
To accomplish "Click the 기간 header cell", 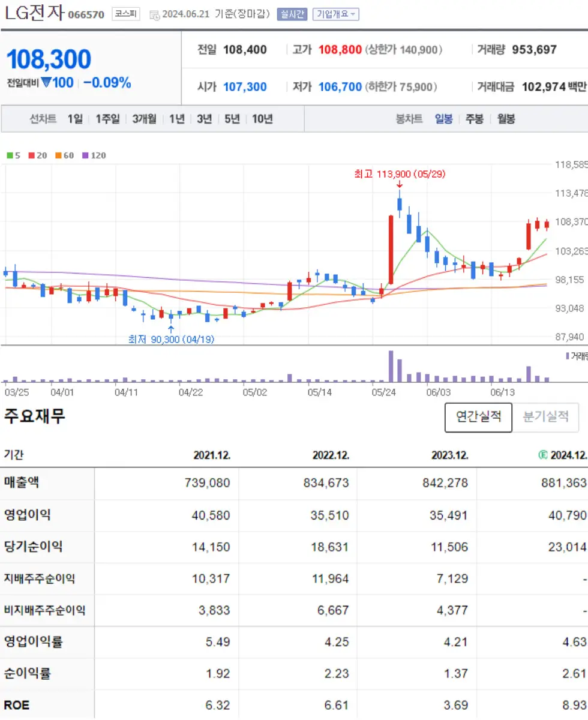I will click(x=14, y=455).
